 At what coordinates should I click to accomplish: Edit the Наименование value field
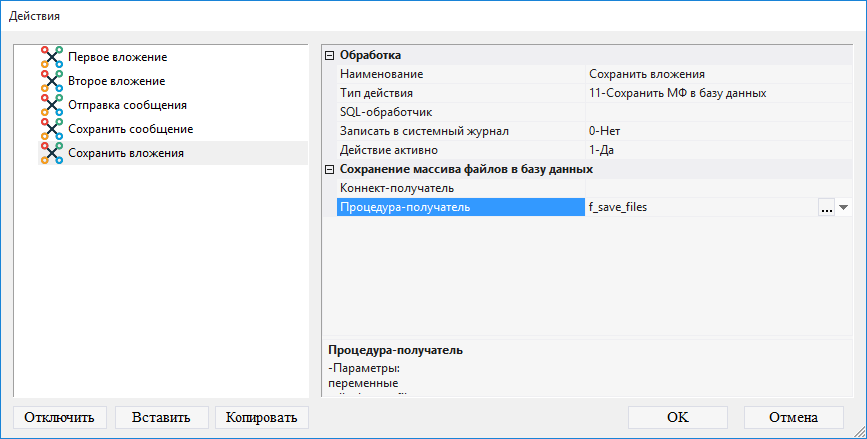click(715, 74)
